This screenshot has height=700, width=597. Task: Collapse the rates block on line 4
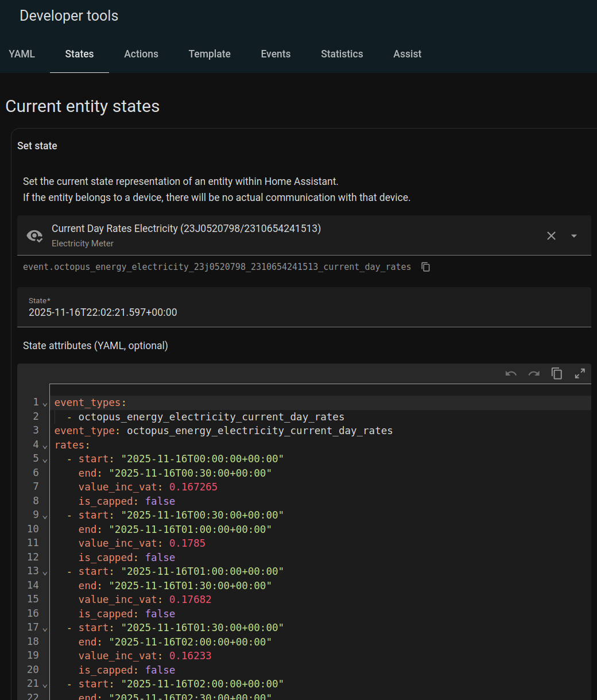[x=45, y=446]
